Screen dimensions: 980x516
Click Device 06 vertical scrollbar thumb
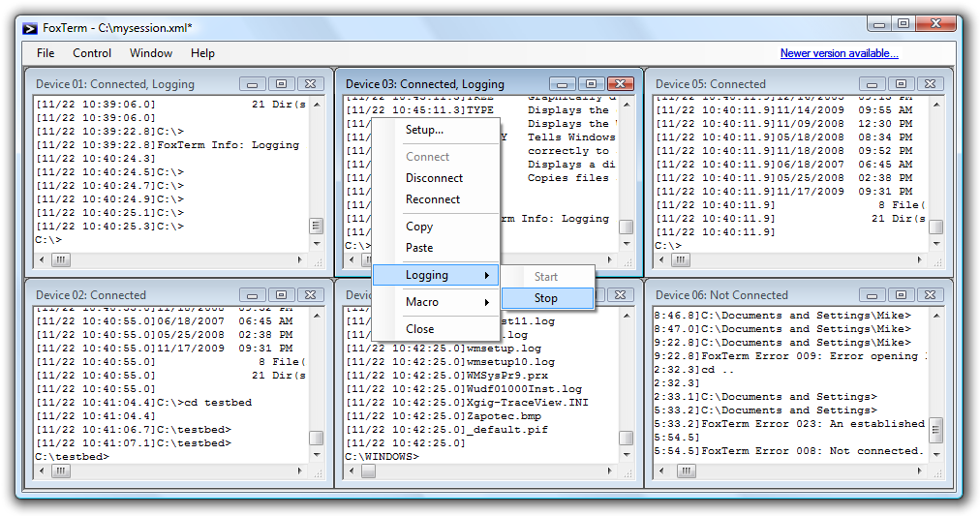click(936, 430)
